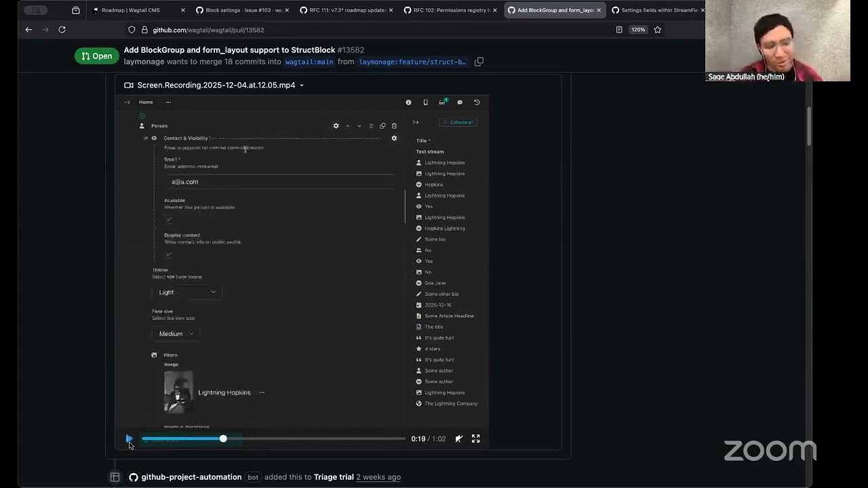868x488 pixels.
Task: Jump to 'Doe Jane' minimap item
Action: [435, 283]
